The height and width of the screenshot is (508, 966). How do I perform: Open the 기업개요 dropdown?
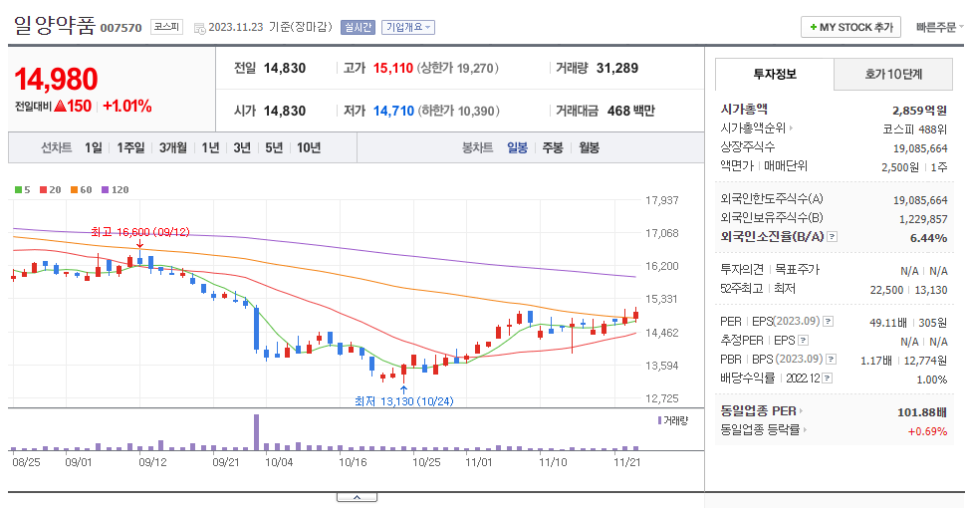coord(408,27)
